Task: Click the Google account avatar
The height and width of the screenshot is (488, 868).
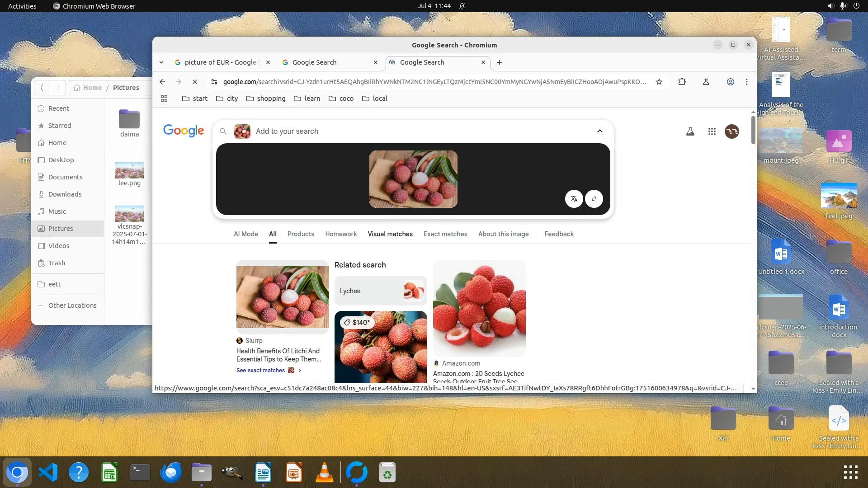Action: pyautogui.click(x=732, y=131)
